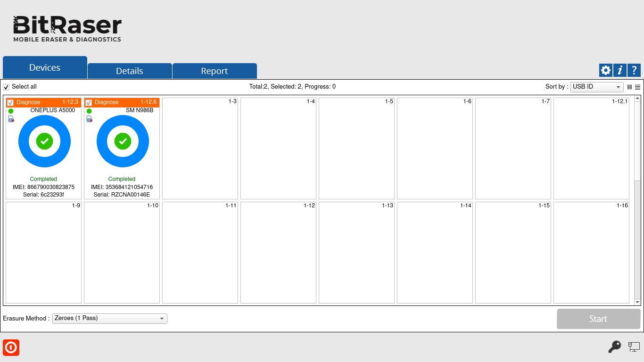
Task: Switch to the Devices tab
Action: pyautogui.click(x=45, y=67)
